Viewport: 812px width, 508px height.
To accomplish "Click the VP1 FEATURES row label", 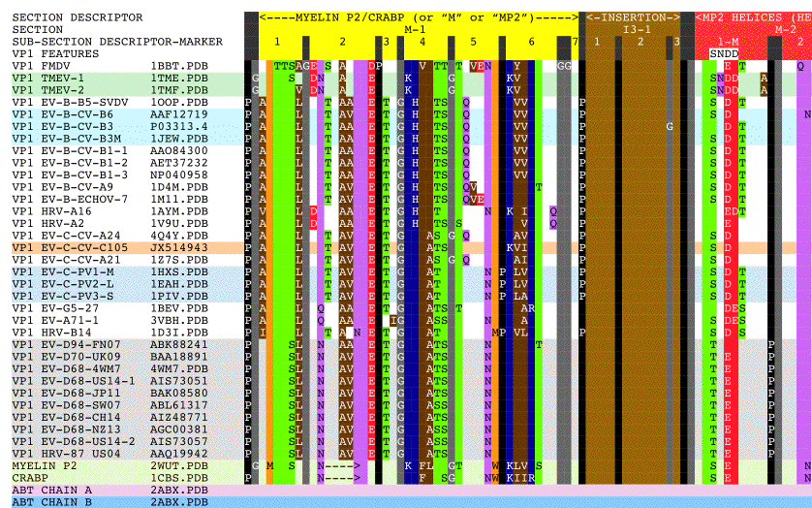I will click(55, 54).
